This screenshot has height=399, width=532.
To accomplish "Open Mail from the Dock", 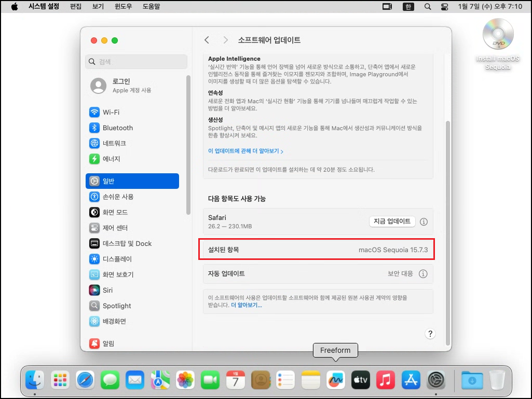I will pos(135,380).
